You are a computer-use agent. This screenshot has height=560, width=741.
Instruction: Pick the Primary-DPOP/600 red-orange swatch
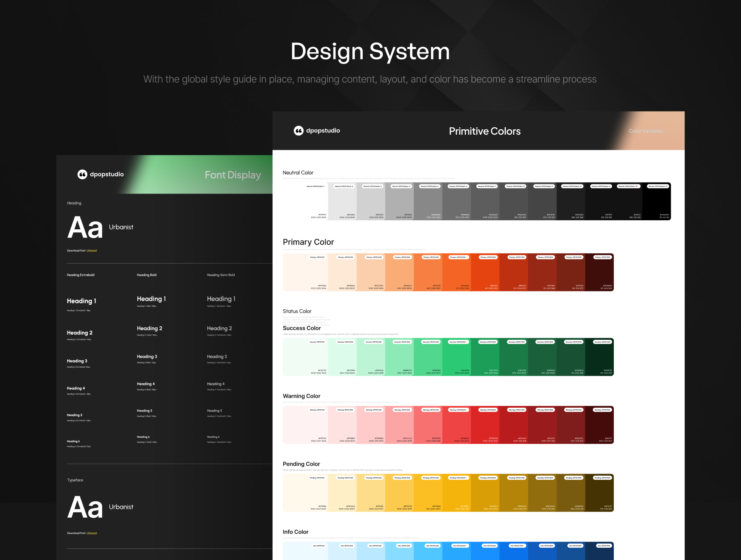pyautogui.click(x=485, y=272)
